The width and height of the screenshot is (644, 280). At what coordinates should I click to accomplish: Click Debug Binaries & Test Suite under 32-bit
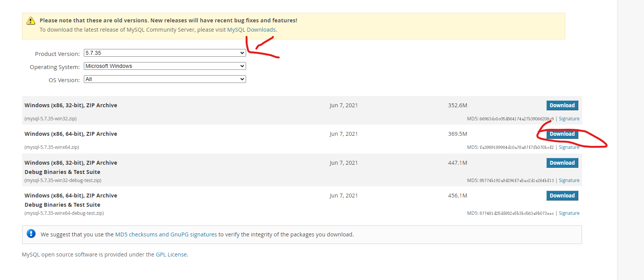coord(62,172)
